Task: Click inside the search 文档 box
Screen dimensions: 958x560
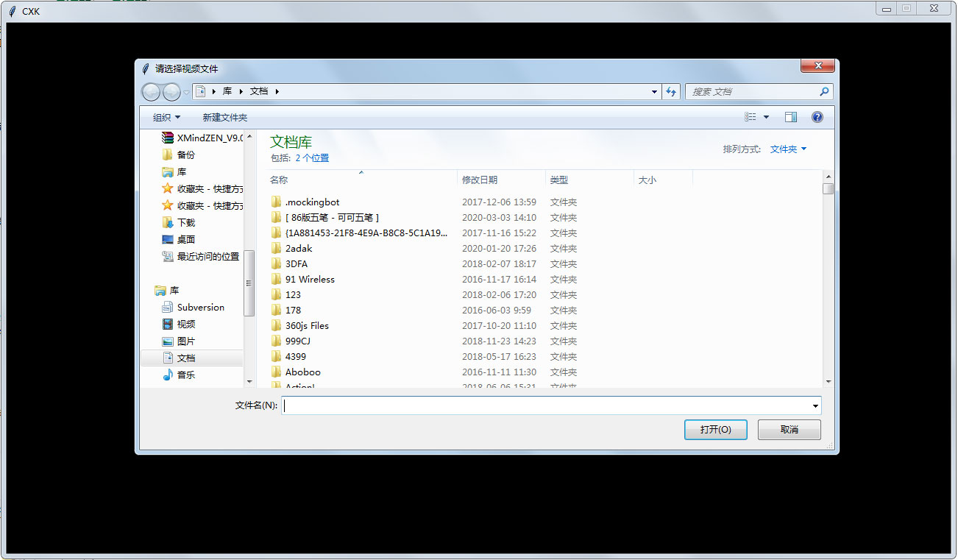Action: pyautogui.click(x=751, y=91)
